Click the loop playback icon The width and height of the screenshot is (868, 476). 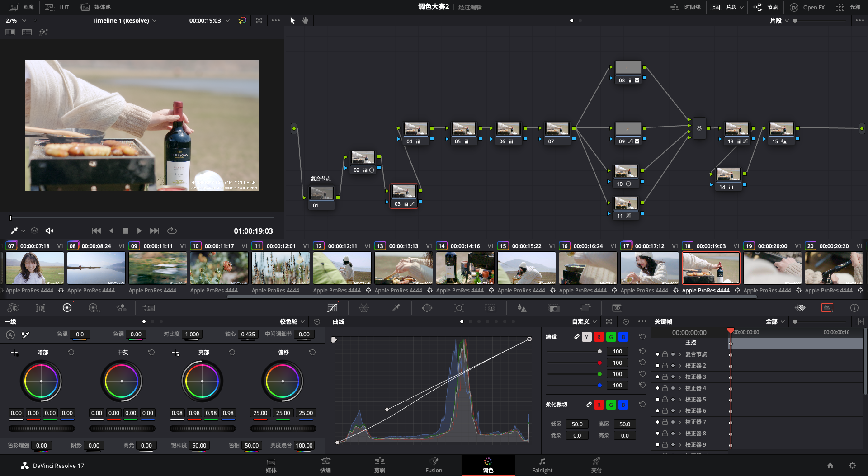172,231
